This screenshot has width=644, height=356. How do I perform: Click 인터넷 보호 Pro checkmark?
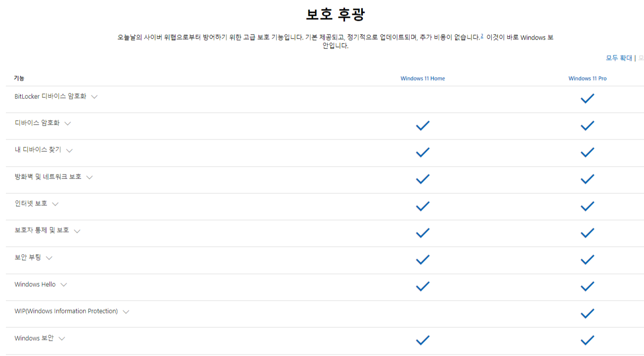tap(587, 206)
